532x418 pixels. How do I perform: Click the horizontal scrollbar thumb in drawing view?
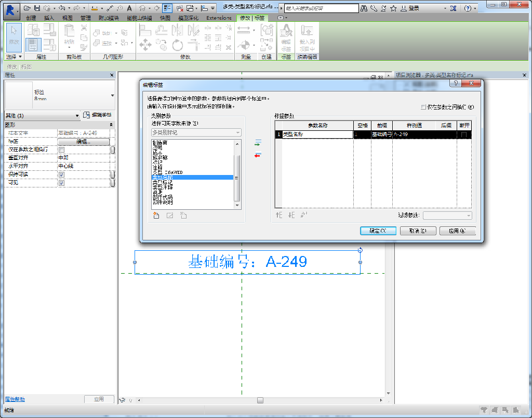[x=260, y=400]
